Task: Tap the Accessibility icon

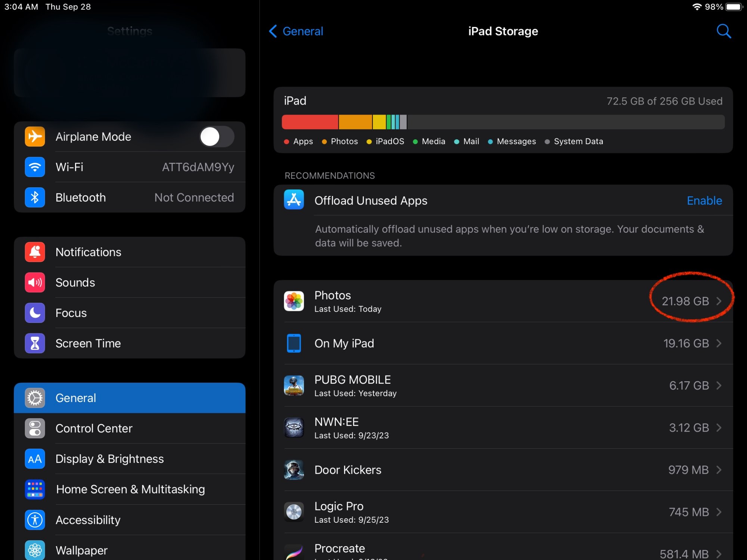Action: (x=35, y=520)
